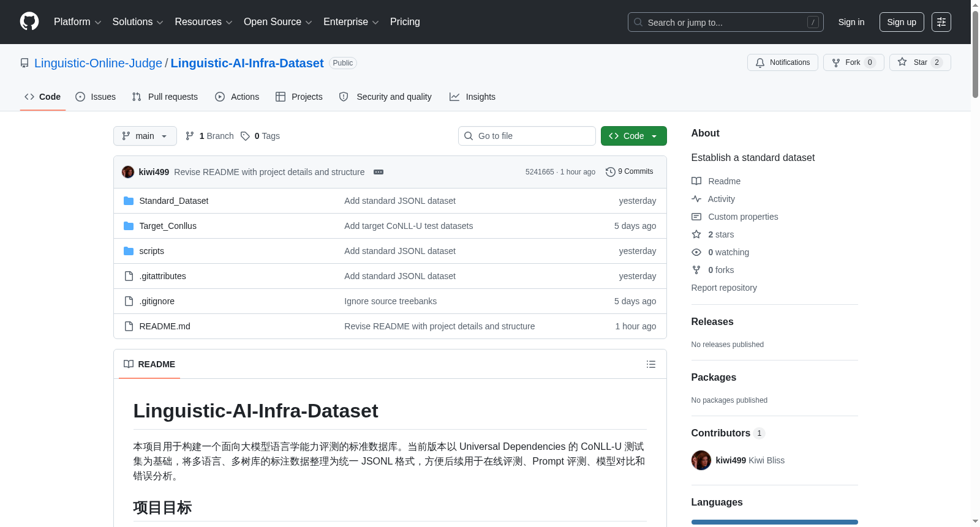
Task: Open the Linguistic-Online-Judge owner page
Action: 98,63
